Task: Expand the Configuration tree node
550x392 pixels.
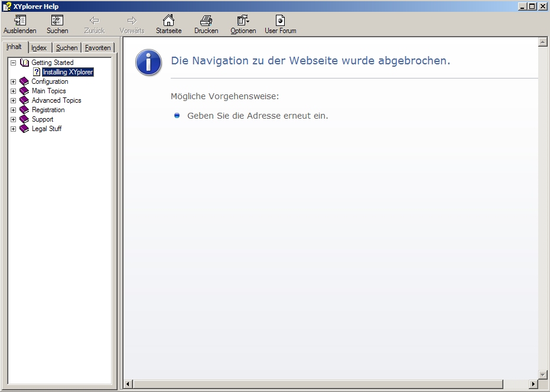Action: coord(13,81)
